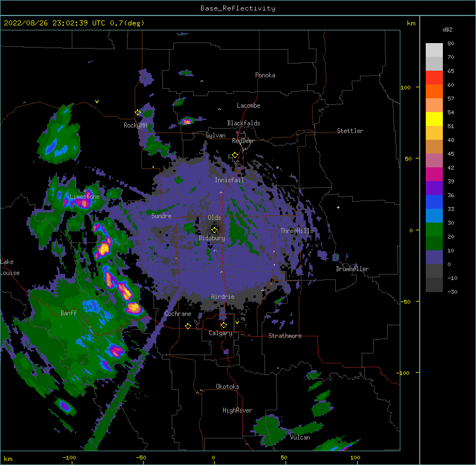476x465 pixels.
Task: Click the Base_Reflectivity title
Action: (x=238, y=8)
